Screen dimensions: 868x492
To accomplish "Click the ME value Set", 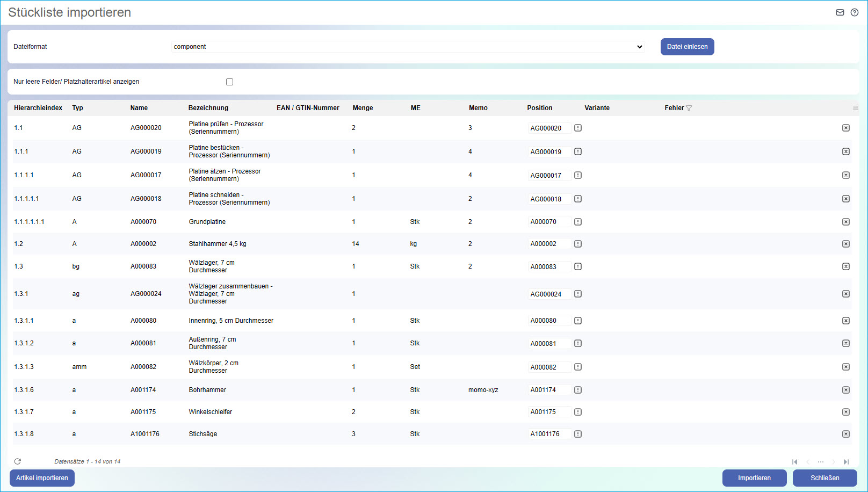I will tap(415, 367).
